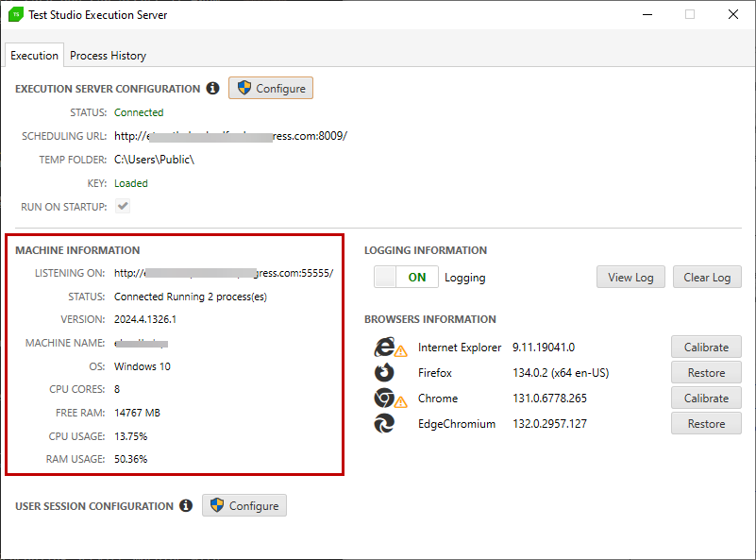756x560 pixels.
Task: Select the Scheduling URL value
Action: tap(230, 136)
